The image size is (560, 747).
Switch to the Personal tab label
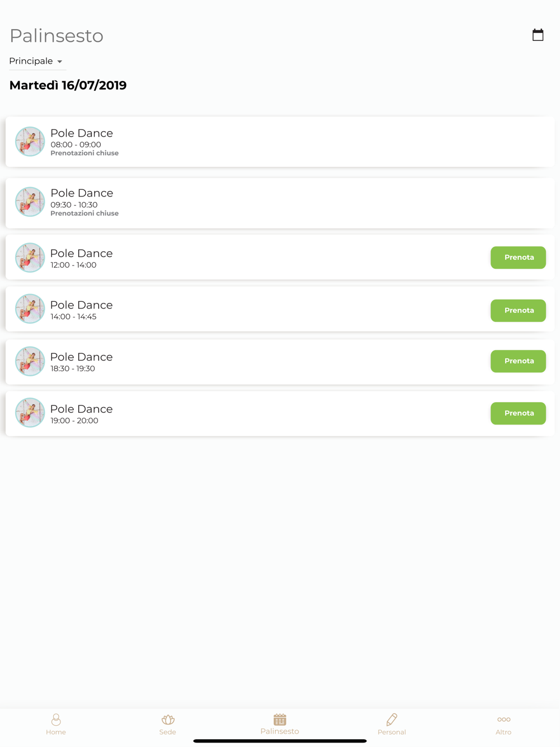(391, 732)
